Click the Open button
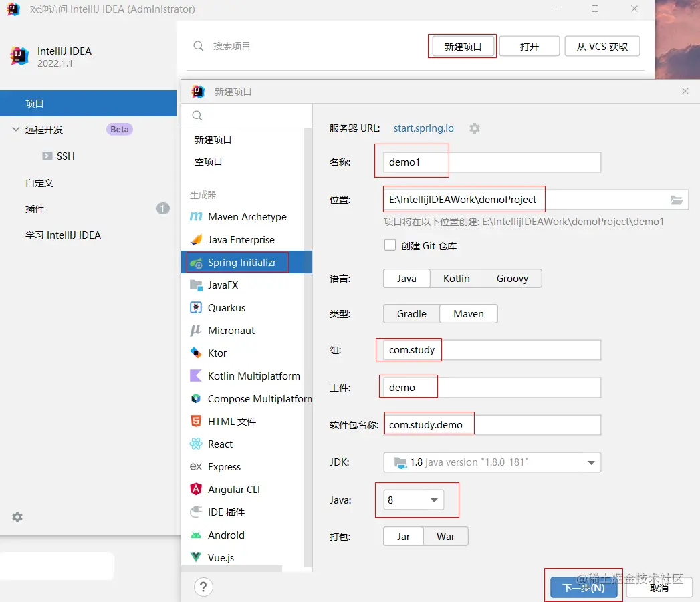This screenshot has width=700, height=602. [x=529, y=46]
